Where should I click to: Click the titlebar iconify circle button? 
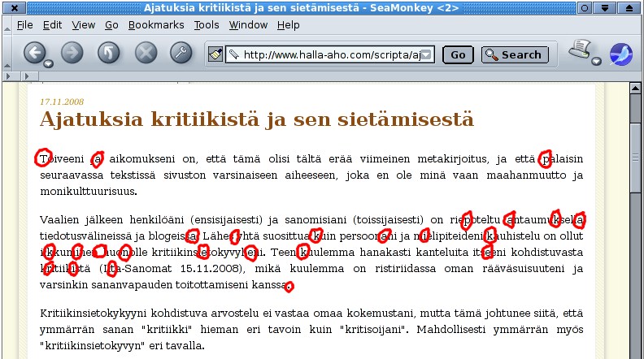click(x=585, y=8)
